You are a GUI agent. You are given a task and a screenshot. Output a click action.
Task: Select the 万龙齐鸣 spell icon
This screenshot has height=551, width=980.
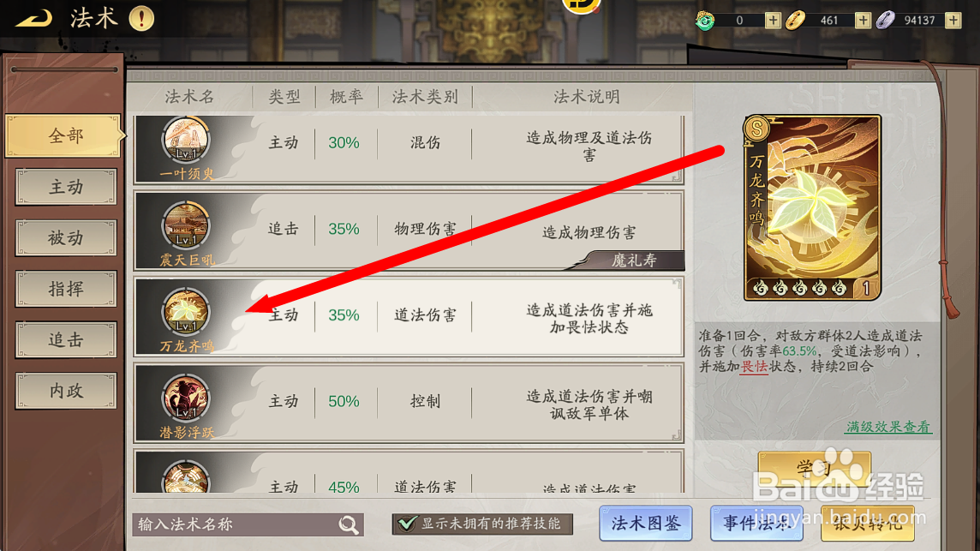tap(186, 311)
